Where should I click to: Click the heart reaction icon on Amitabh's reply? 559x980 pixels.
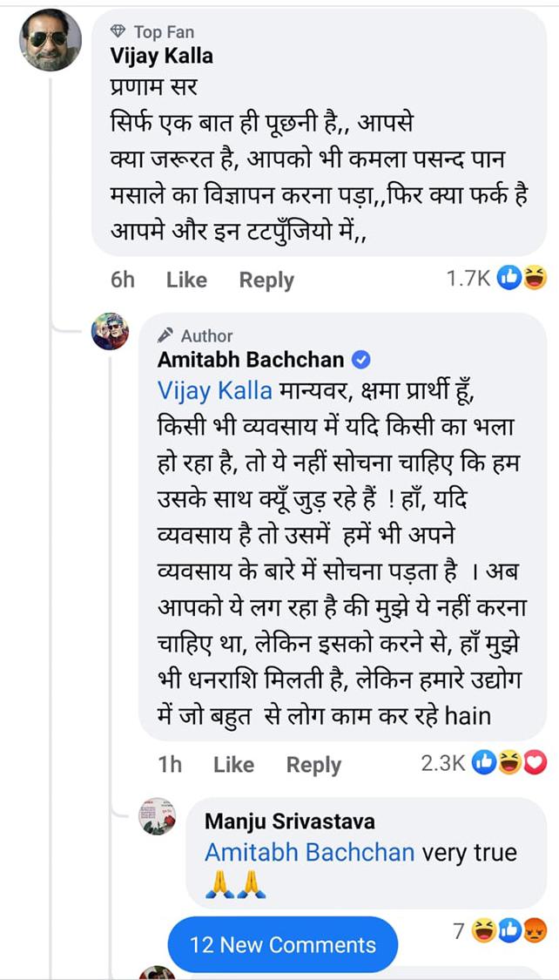click(x=535, y=763)
